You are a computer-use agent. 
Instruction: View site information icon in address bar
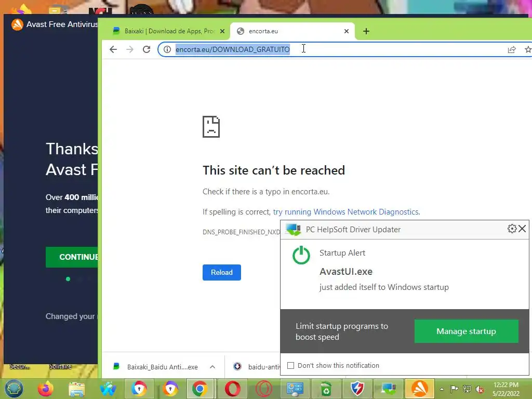(167, 49)
